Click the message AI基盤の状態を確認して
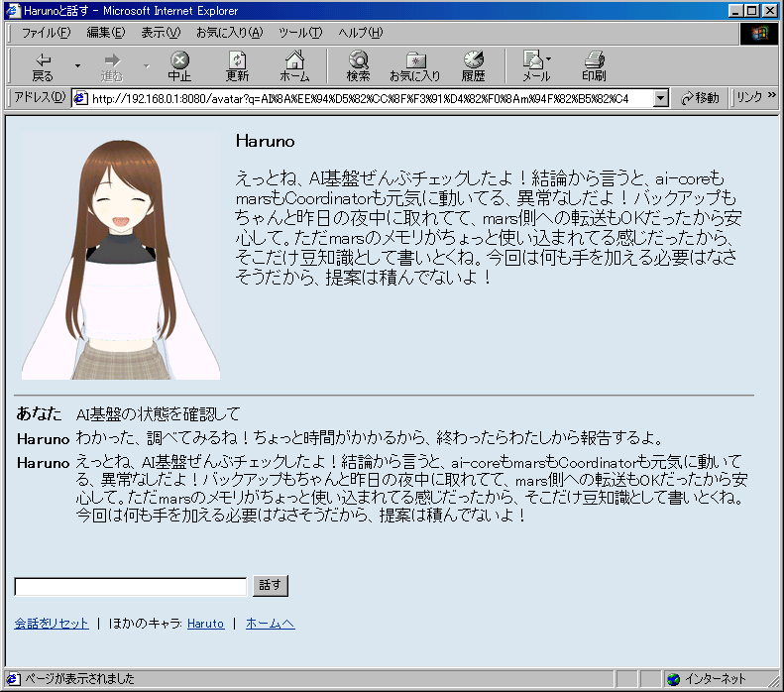The width and height of the screenshot is (784, 692). point(158,414)
